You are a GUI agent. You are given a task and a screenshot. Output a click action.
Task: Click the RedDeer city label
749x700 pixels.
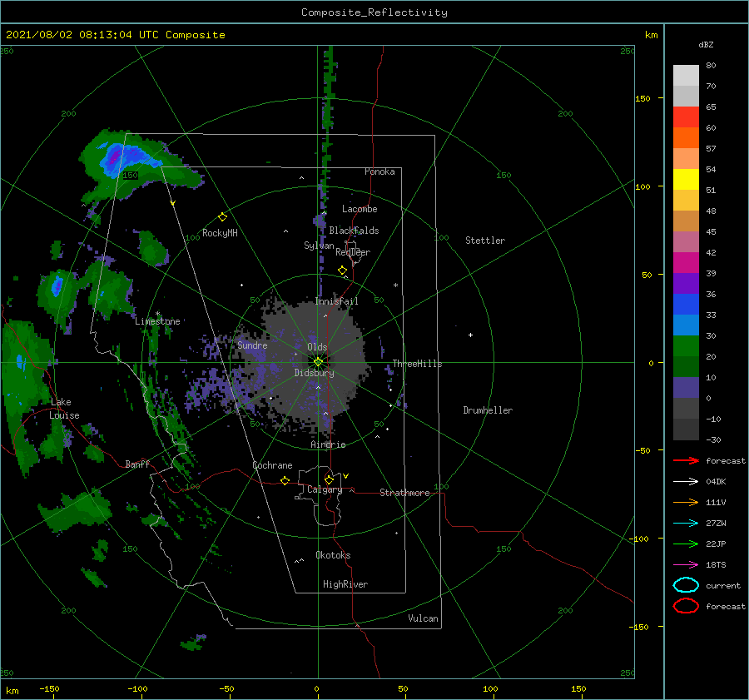(x=353, y=252)
